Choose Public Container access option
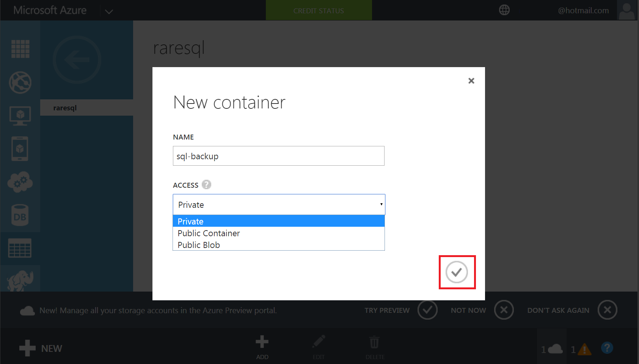The width and height of the screenshot is (639, 364). (x=279, y=233)
